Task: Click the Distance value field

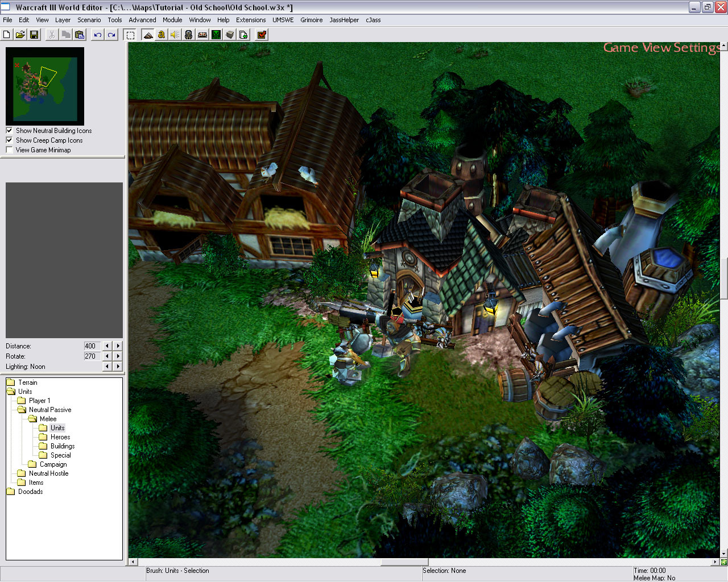Action: pyautogui.click(x=92, y=346)
